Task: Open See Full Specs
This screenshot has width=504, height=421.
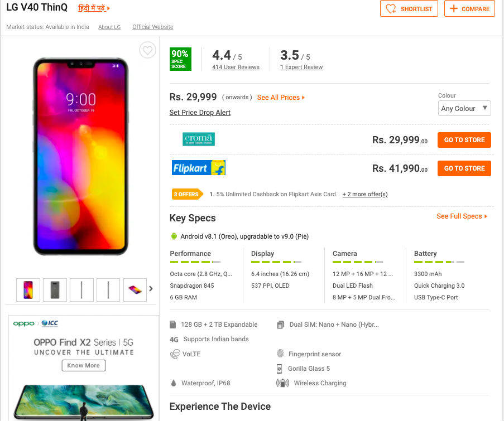Action: pyautogui.click(x=462, y=216)
